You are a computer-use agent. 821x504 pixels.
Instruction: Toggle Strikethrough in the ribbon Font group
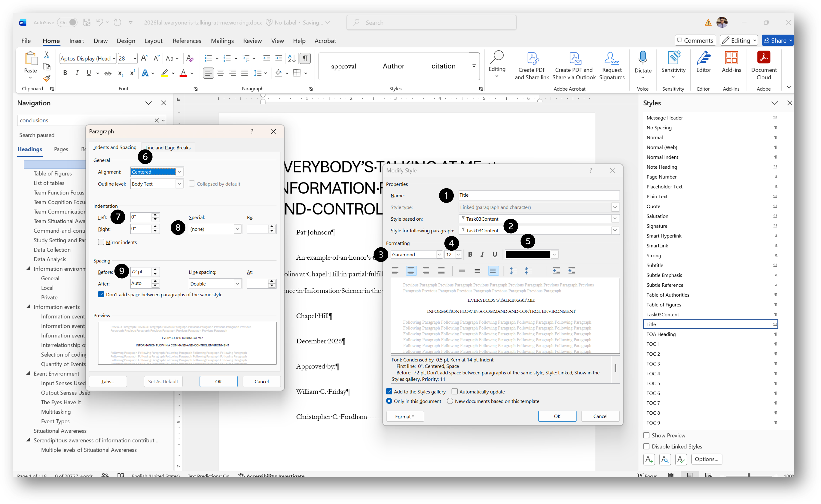pyautogui.click(x=108, y=73)
